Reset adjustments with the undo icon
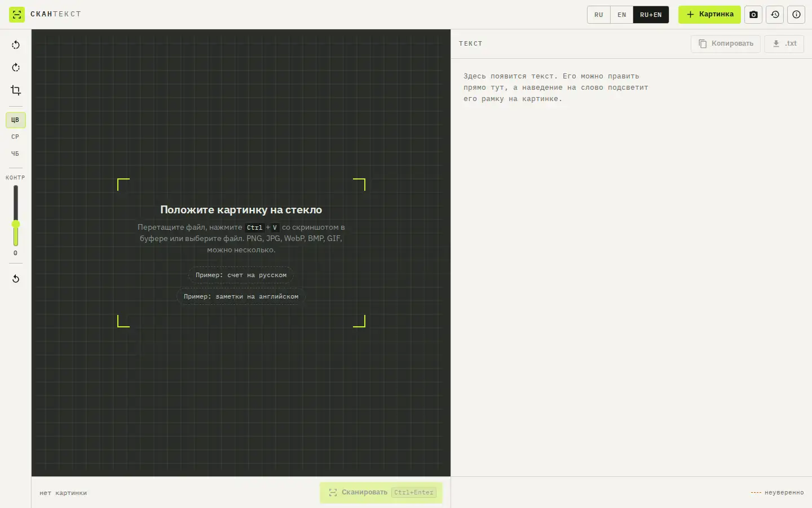Screen dimensions: 812x508 16,279
